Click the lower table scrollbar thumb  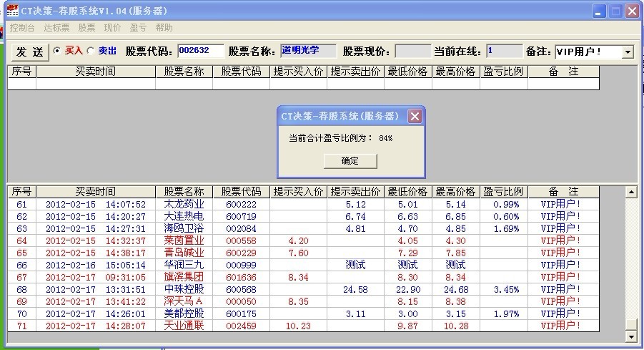point(631,325)
